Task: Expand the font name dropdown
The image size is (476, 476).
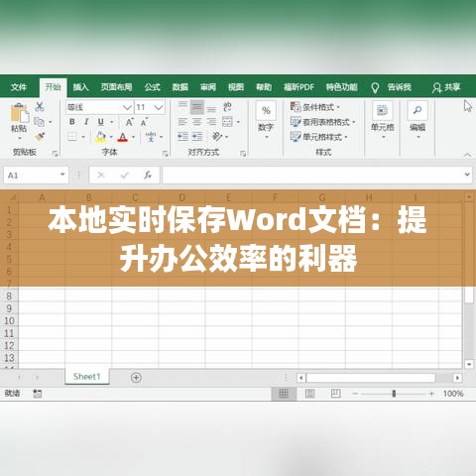Action: tap(127, 107)
